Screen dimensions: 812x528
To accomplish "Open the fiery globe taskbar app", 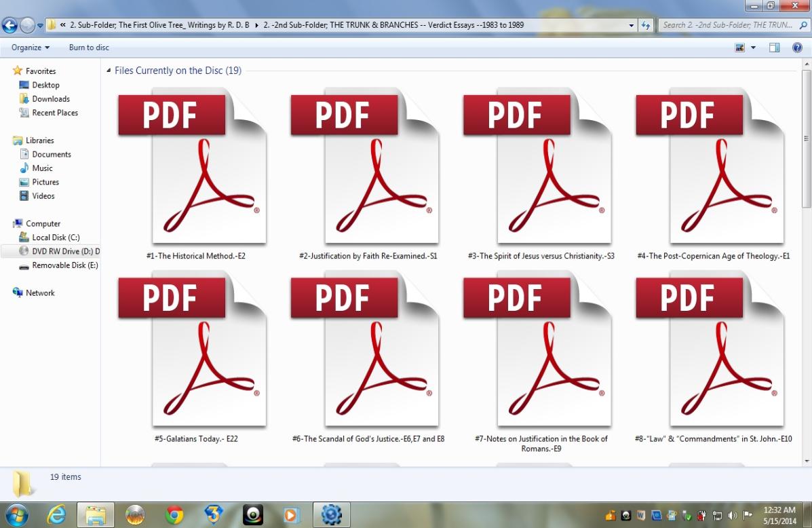I will point(135,515).
